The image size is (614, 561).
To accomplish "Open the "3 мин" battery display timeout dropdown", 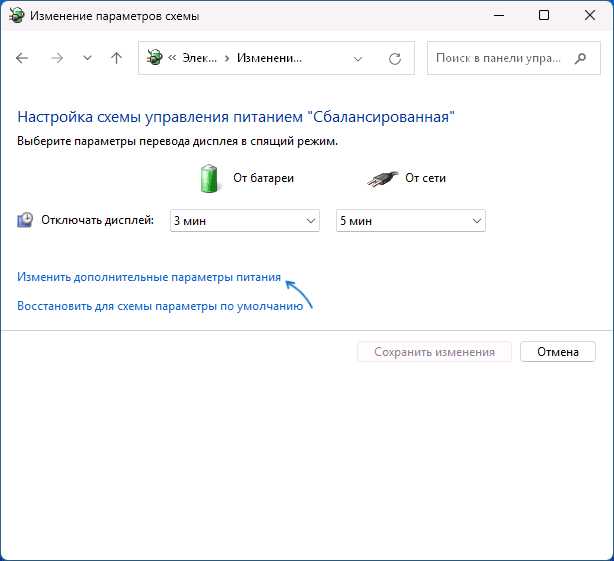I will (x=243, y=220).
